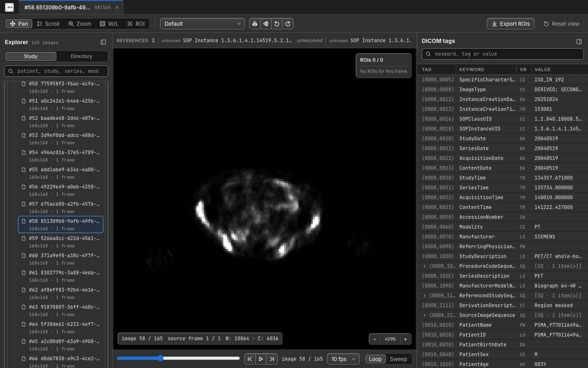This screenshot has width=588, height=368.
Task: Click the 439% zoom level indicator
Action: pos(390,339)
